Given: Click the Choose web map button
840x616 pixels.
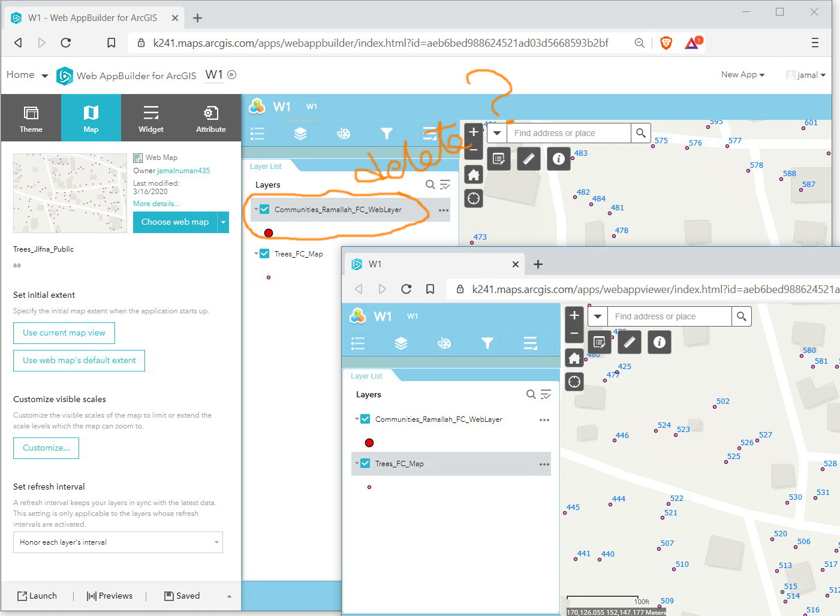Looking at the screenshot, I should (x=175, y=222).
